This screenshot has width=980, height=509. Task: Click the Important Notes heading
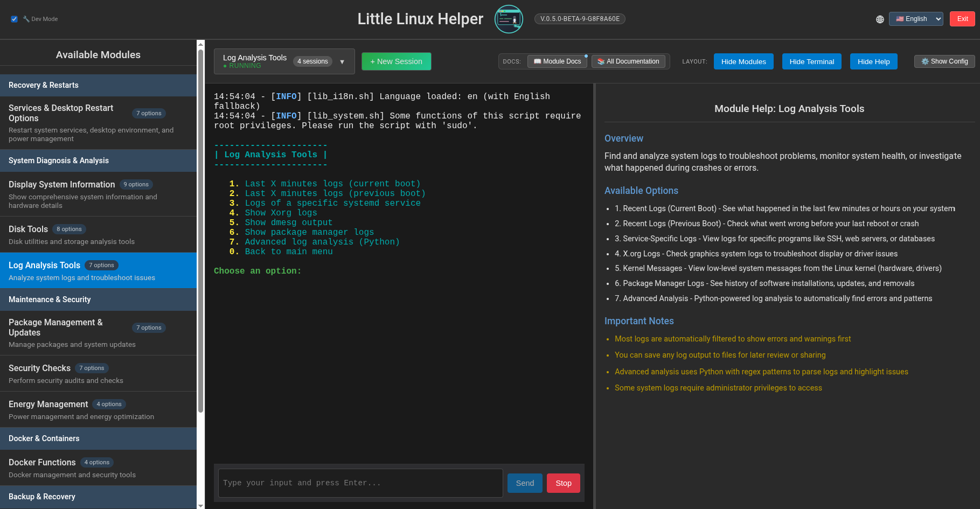click(639, 321)
